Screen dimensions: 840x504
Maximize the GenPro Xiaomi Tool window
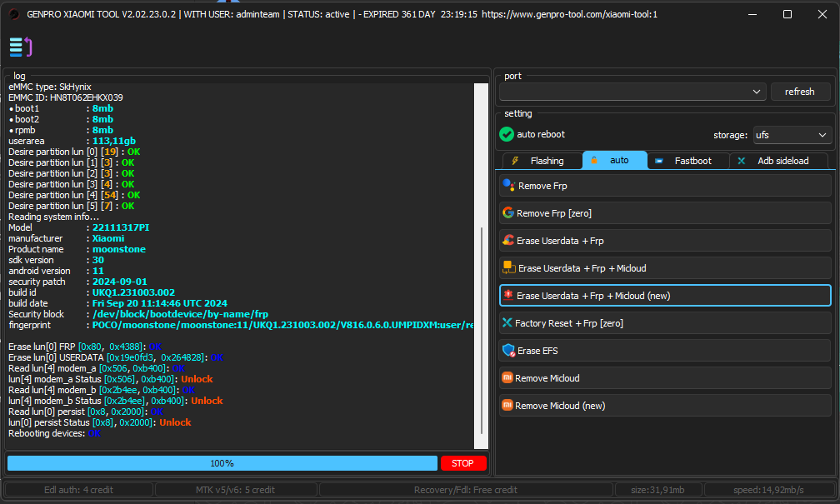pyautogui.click(x=787, y=14)
